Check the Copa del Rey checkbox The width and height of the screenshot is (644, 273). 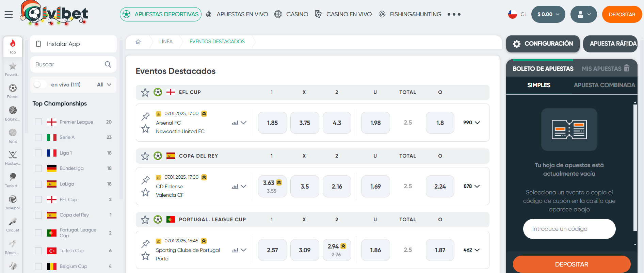pos(38,215)
